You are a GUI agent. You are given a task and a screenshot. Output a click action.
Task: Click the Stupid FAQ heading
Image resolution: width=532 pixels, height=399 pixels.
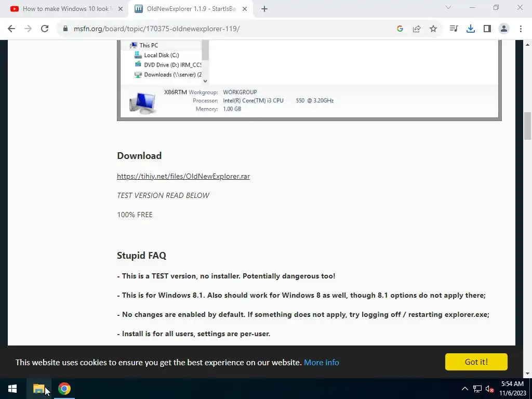pyautogui.click(x=141, y=256)
